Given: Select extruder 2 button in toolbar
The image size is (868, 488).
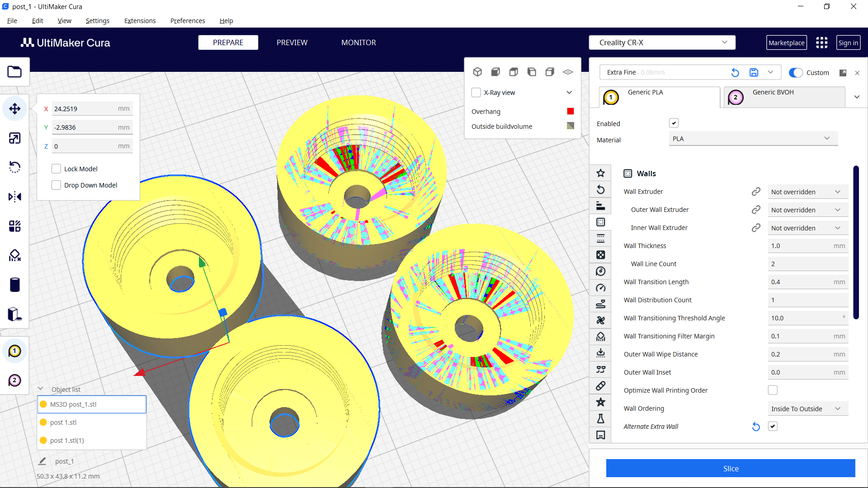Looking at the screenshot, I should (x=14, y=380).
